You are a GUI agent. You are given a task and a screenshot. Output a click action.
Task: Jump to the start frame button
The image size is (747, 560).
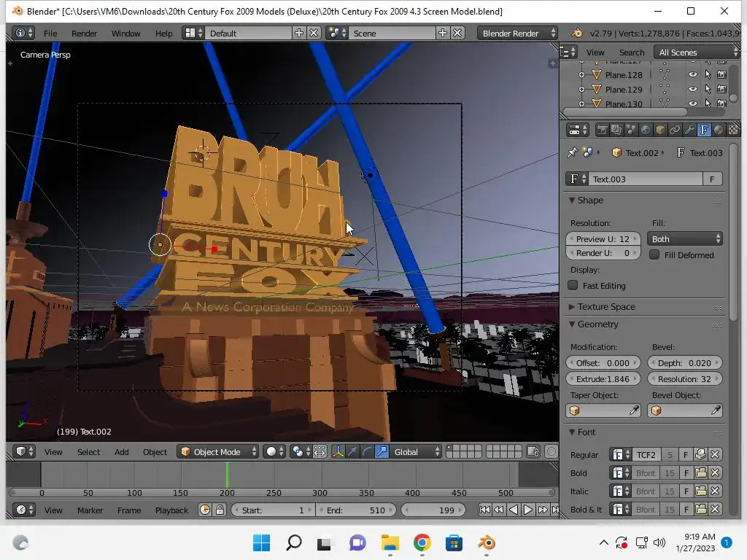coord(484,510)
